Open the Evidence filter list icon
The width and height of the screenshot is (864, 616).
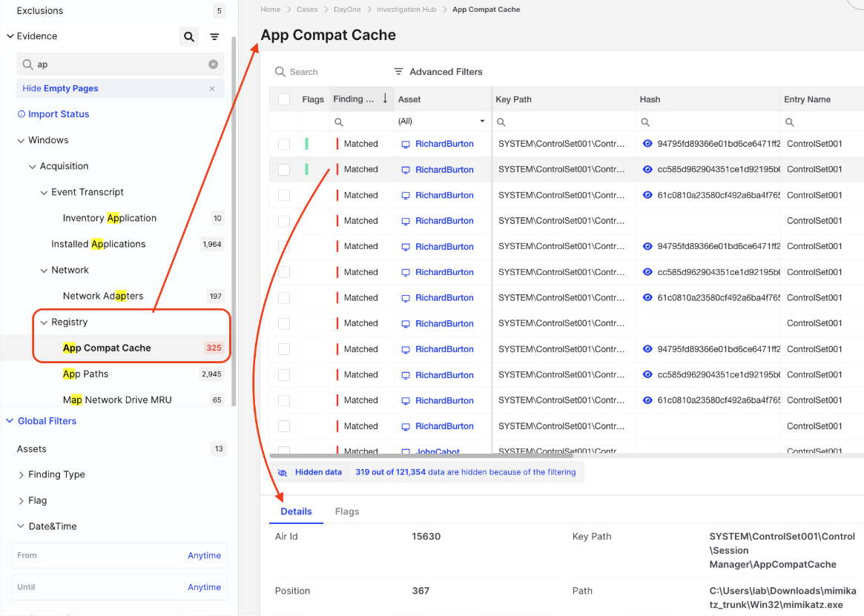[x=214, y=36]
